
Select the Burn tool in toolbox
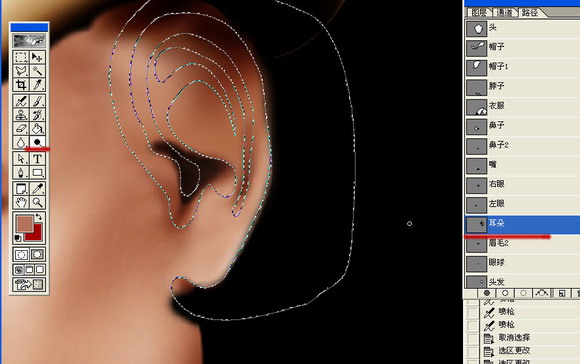click(x=37, y=142)
